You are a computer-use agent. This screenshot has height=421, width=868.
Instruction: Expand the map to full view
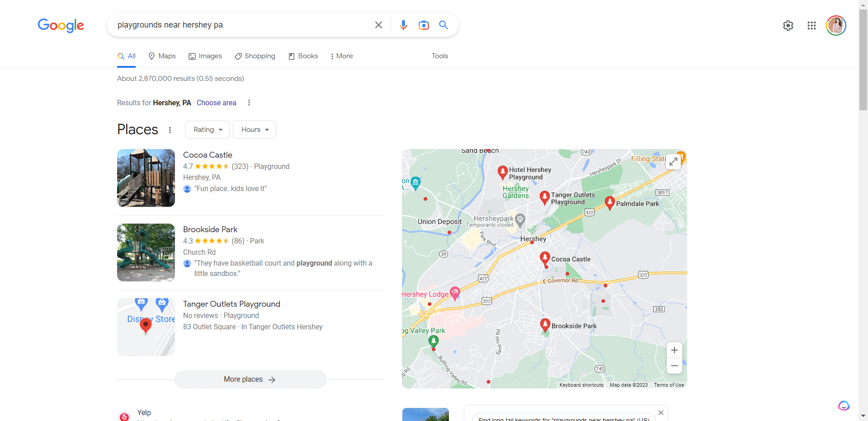(674, 161)
